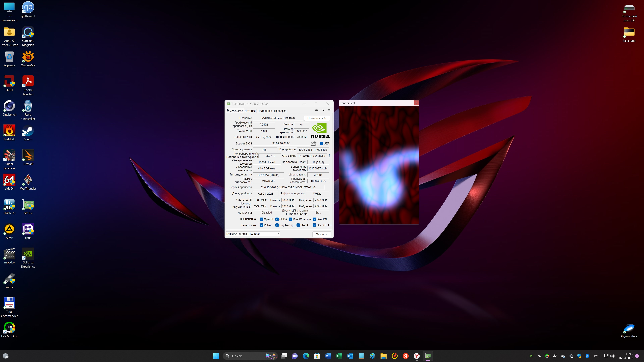Toggle the UEFI checkbox
This screenshot has height=362, width=644.
(x=321, y=143)
